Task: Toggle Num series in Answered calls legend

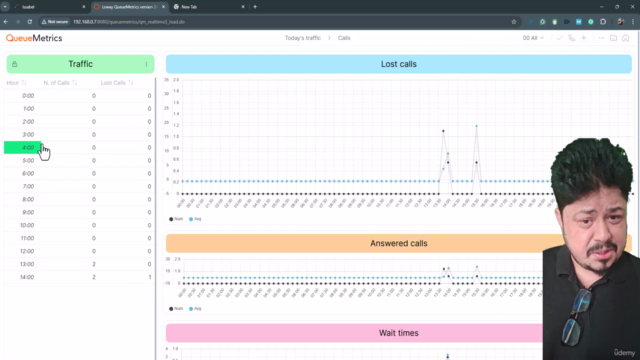Action: 176,309
